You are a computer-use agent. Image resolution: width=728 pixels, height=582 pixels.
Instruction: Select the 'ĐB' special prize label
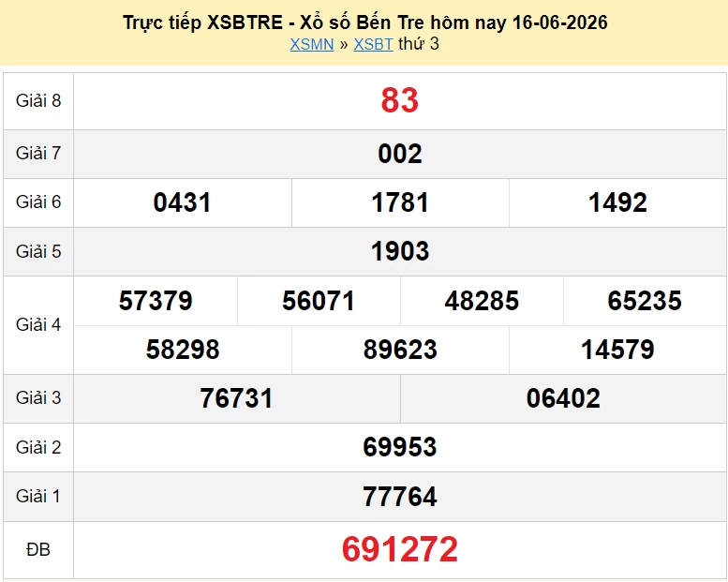pos(38,550)
